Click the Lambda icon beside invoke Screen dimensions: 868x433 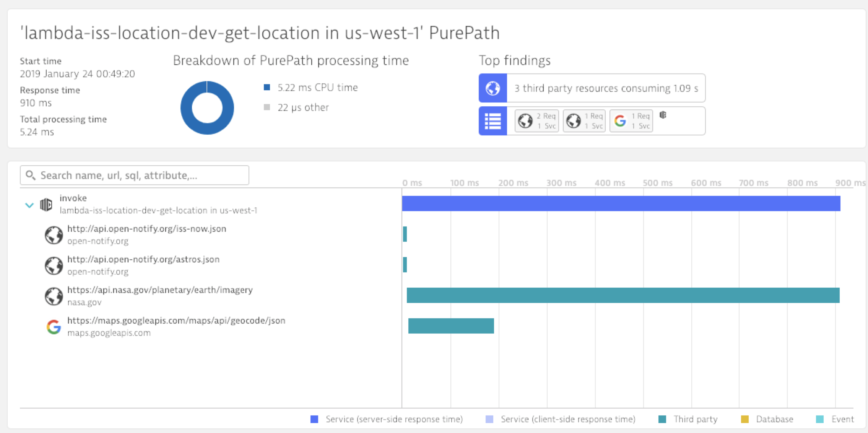click(46, 205)
